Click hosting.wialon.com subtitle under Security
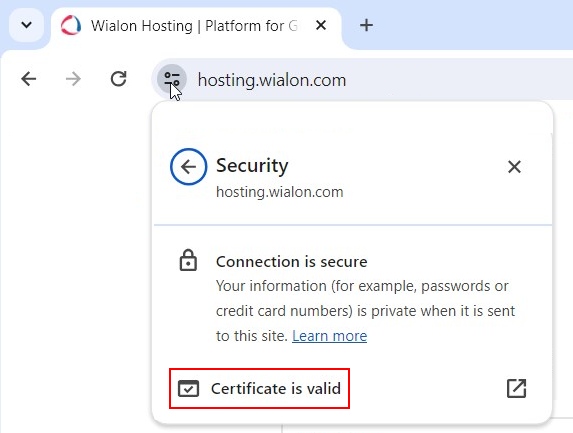The height and width of the screenshot is (433, 573). tap(280, 192)
